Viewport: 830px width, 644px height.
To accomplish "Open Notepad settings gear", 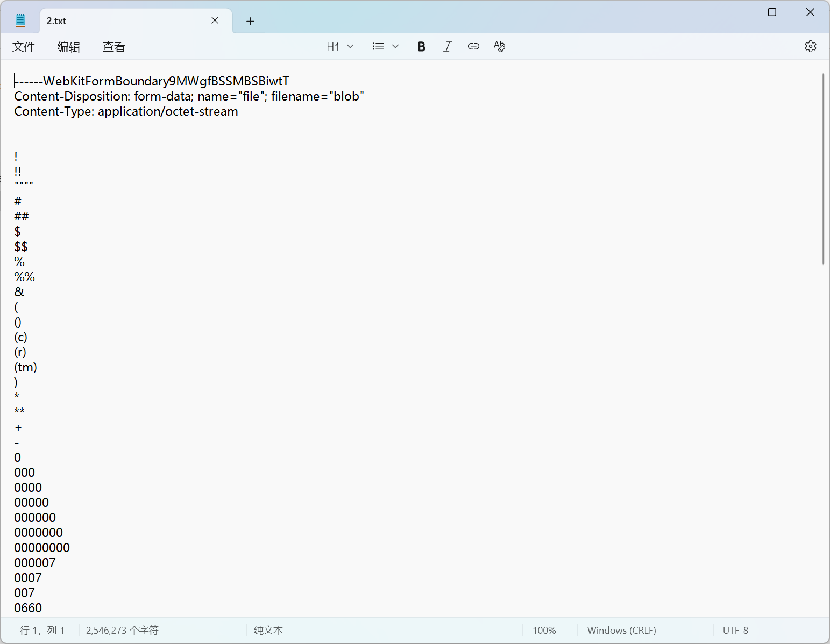I will (x=810, y=47).
